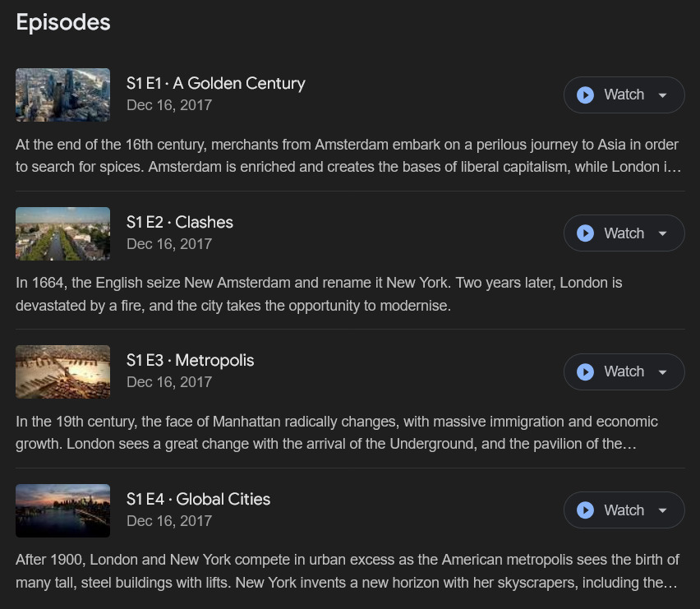700x609 pixels.
Task: Click play icon for episode A Golden Century
Action: pos(585,95)
